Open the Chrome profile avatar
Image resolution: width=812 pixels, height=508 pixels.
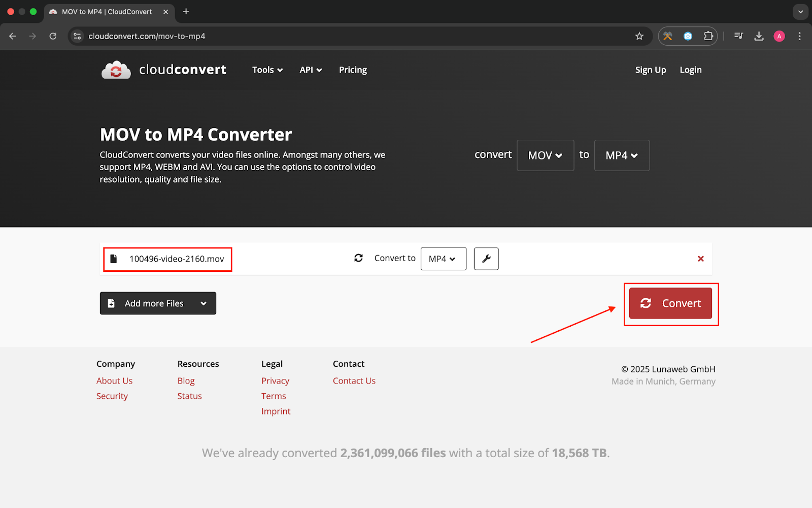[779, 36]
